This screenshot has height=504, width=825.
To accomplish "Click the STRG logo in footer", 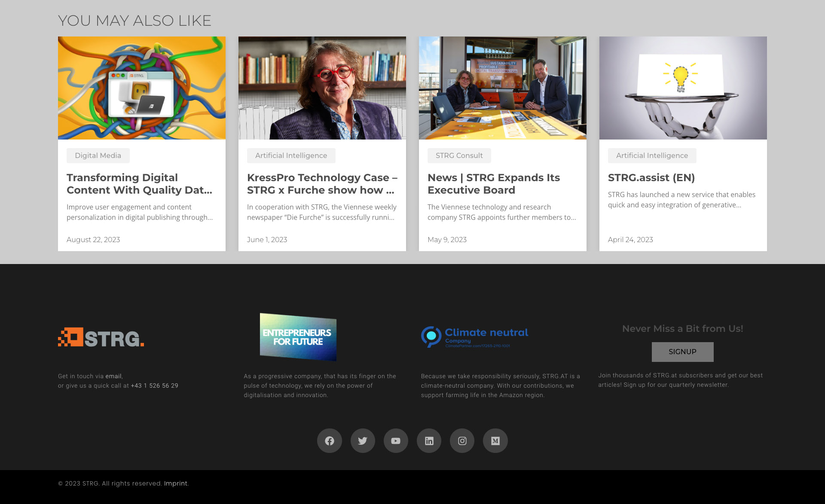I will pos(101,337).
